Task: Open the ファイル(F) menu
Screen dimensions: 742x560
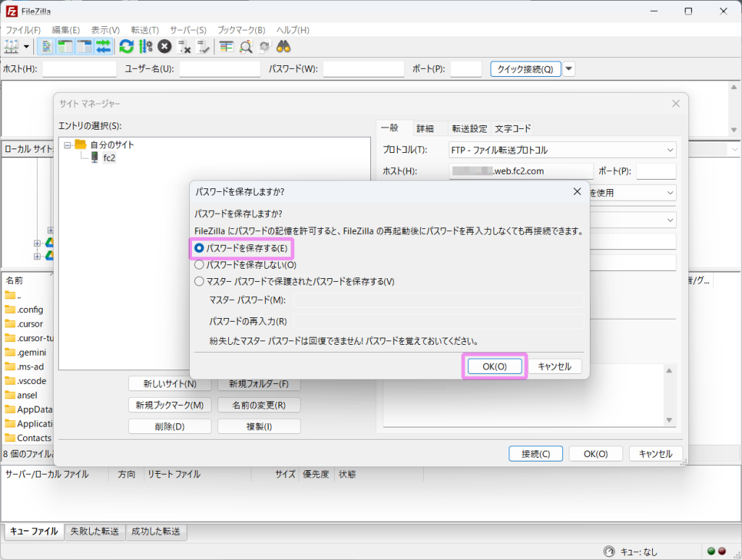Action: pyautogui.click(x=23, y=30)
